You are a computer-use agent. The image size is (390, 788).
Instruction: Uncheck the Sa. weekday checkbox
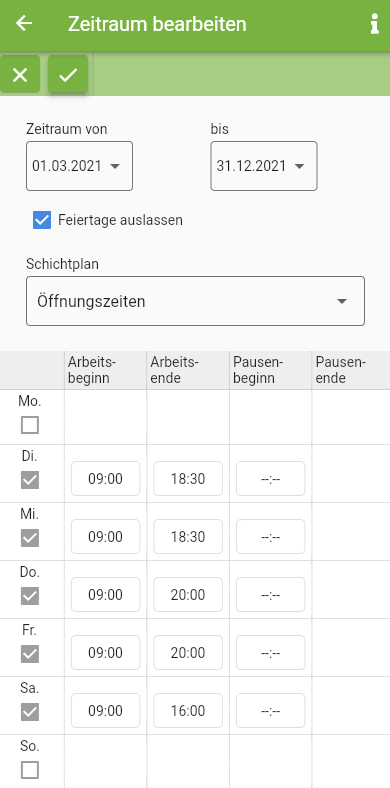point(30,712)
